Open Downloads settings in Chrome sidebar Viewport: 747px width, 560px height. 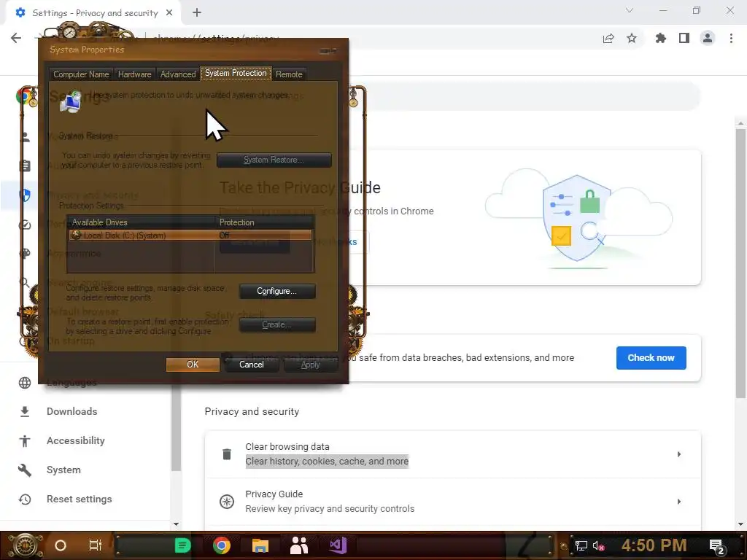[x=72, y=411]
